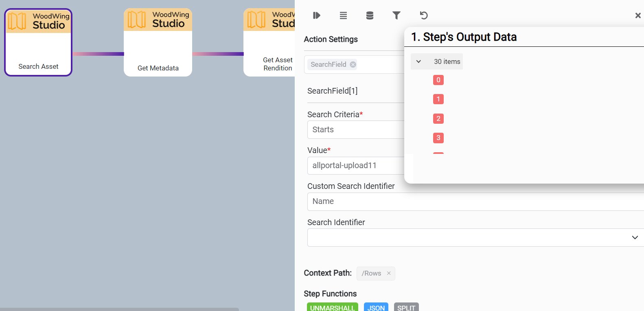Select output item 2
Viewport: 644px width, 311px height.
click(438, 118)
